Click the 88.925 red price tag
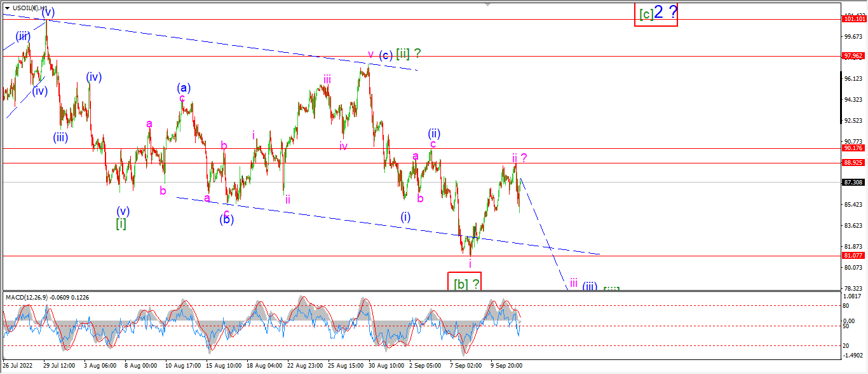 [x=853, y=162]
